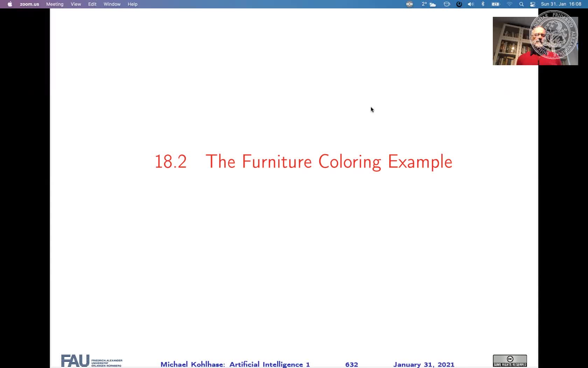588x368 pixels.
Task: Click the coffee cup Caffeine menu bar icon
Action: (447, 4)
